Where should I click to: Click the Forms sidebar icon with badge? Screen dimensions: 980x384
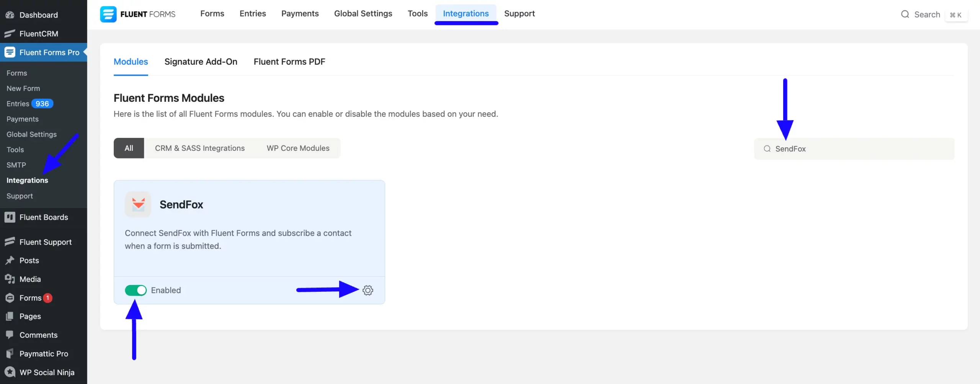tap(10, 298)
